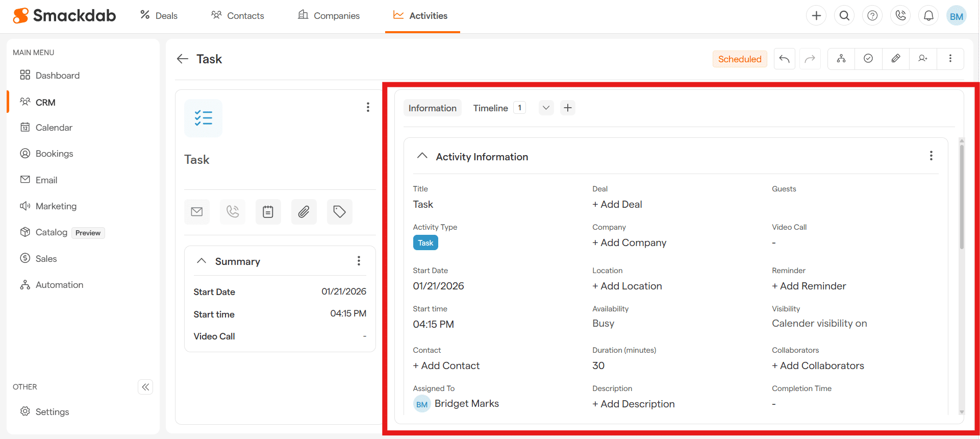Click the + Add Reminder link
The height and width of the screenshot is (439, 980).
(x=809, y=286)
